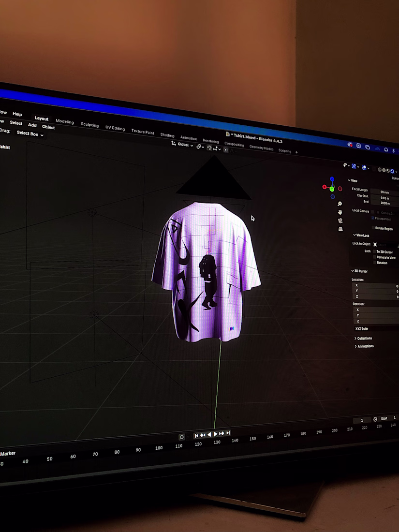Add a new workspace with plus button
399x532 pixels.
pos(296,152)
